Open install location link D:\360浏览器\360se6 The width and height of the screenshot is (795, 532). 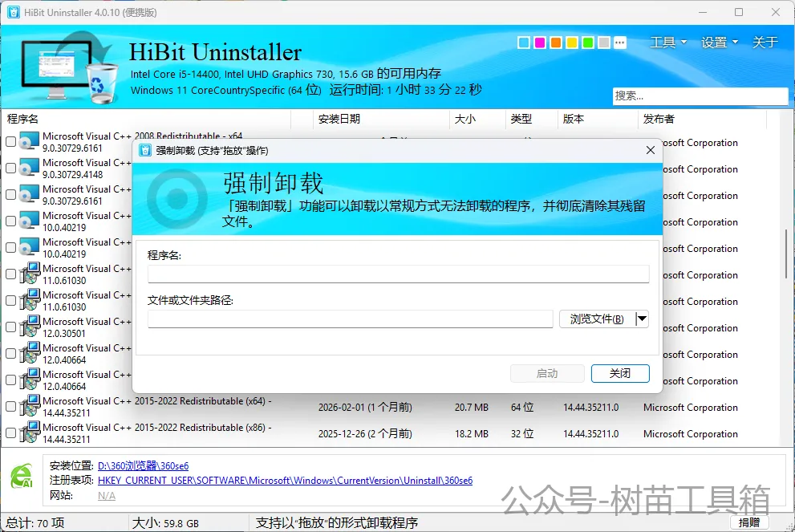point(143,465)
